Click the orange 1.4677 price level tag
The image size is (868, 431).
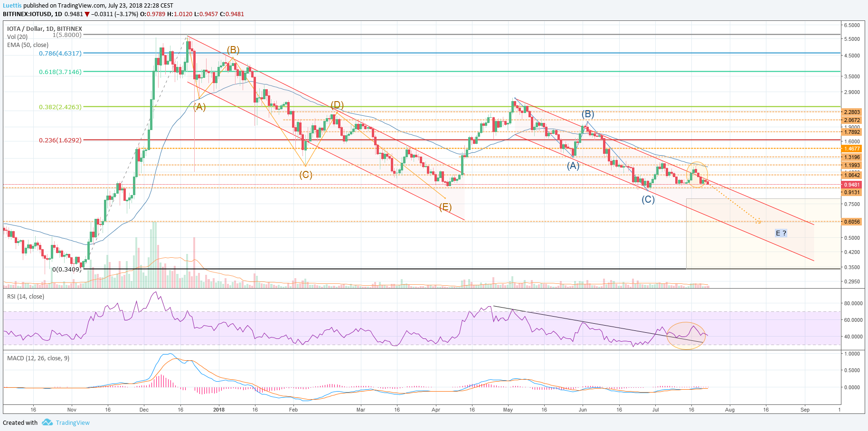pyautogui.click(x=852, y=149)
